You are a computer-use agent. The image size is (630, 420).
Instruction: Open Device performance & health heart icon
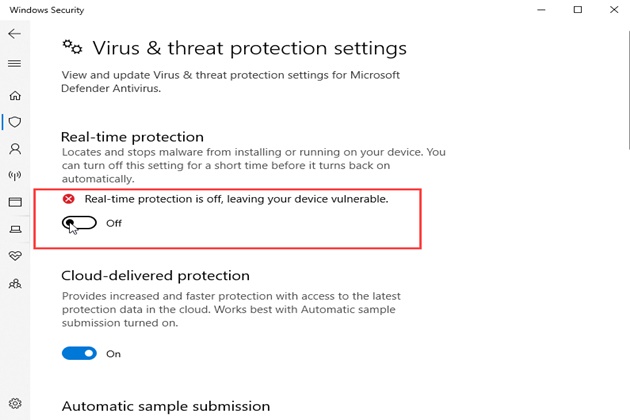tap(15, 256)
